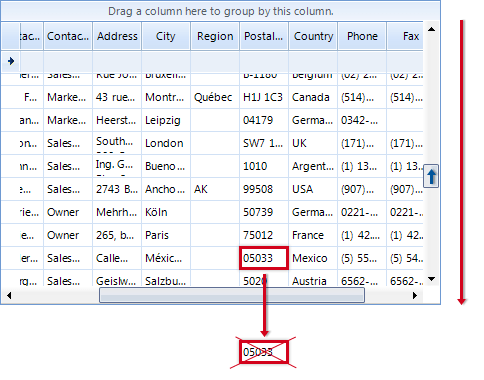The image size is (484, 380).
Task: Click the AK region cell
Action: pyautogui.click(x=215, y=189)
